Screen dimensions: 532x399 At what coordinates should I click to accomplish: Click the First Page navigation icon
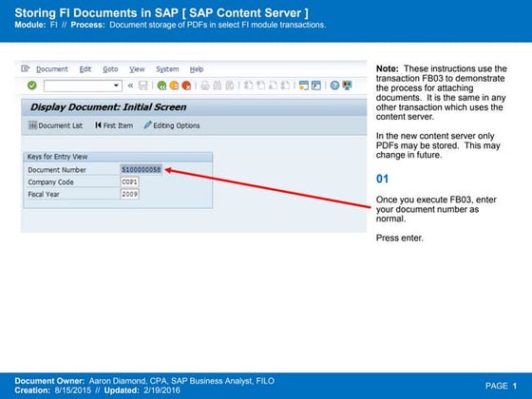tap(248, 85)
